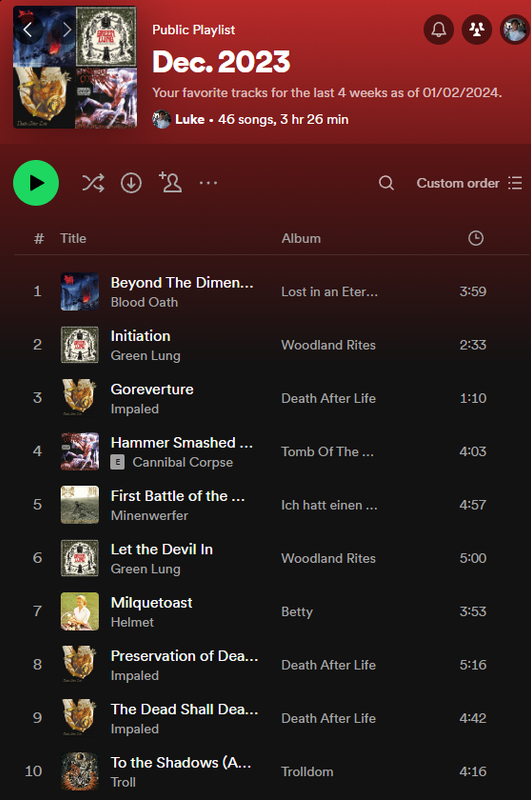Click track number 5
This screenshot has width=531, height=800.
coord(37,505)
